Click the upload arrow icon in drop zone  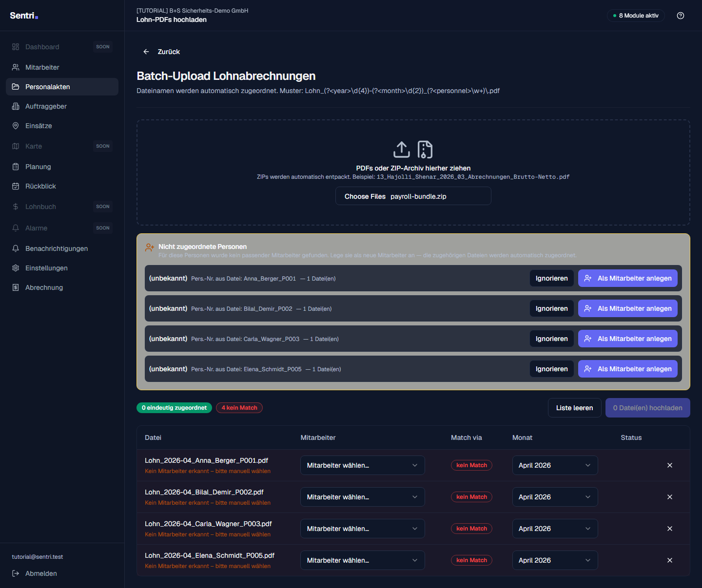pyautogui.click(x=402, y=150)
